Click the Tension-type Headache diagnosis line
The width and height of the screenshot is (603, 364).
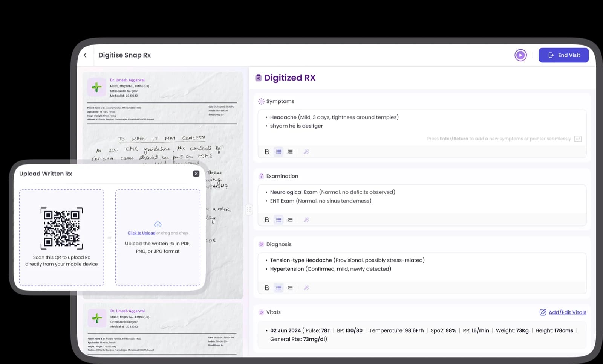pyautogui.click(x=347, y=260)
